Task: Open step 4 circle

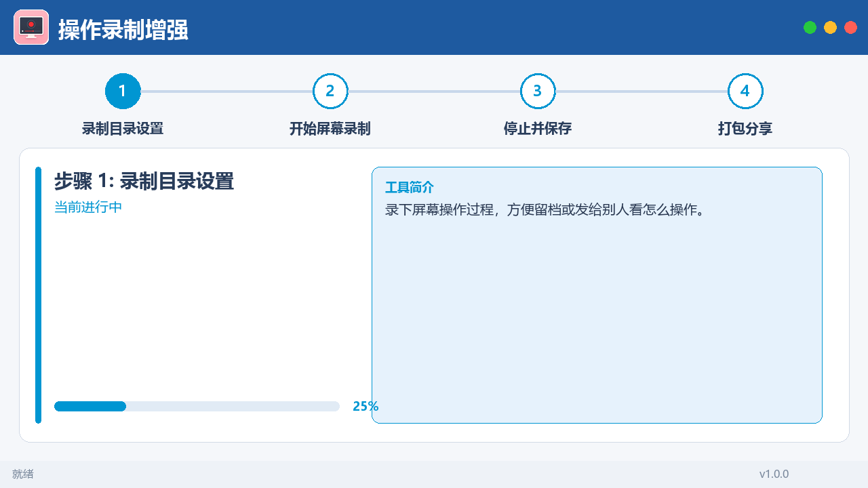Action: click(745, 91)
